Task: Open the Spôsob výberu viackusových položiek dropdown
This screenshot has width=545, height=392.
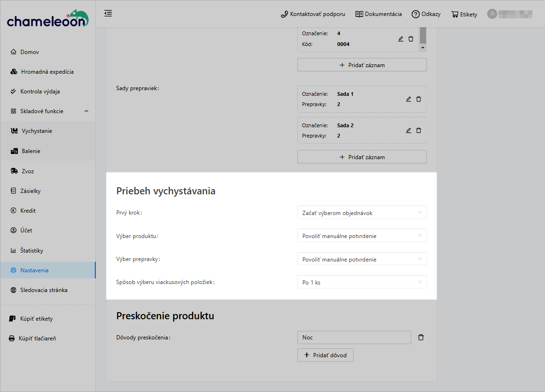Action: (362, 282)
